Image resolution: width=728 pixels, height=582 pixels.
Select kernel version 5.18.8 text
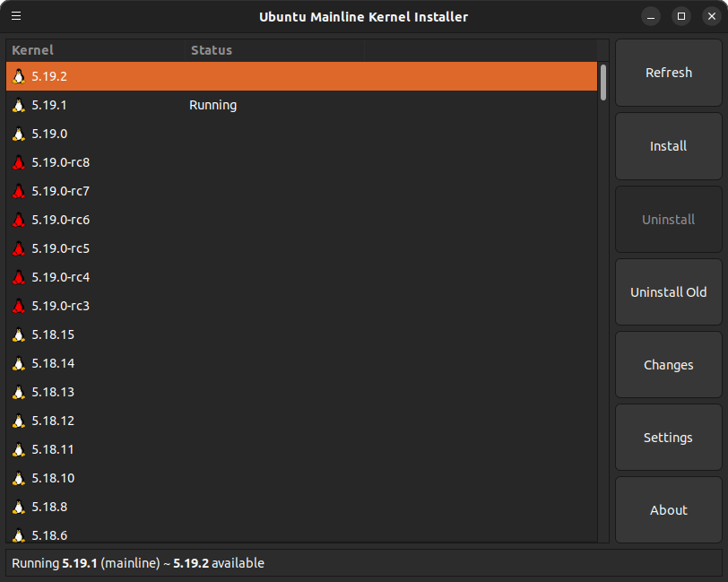tap(49, 507)
